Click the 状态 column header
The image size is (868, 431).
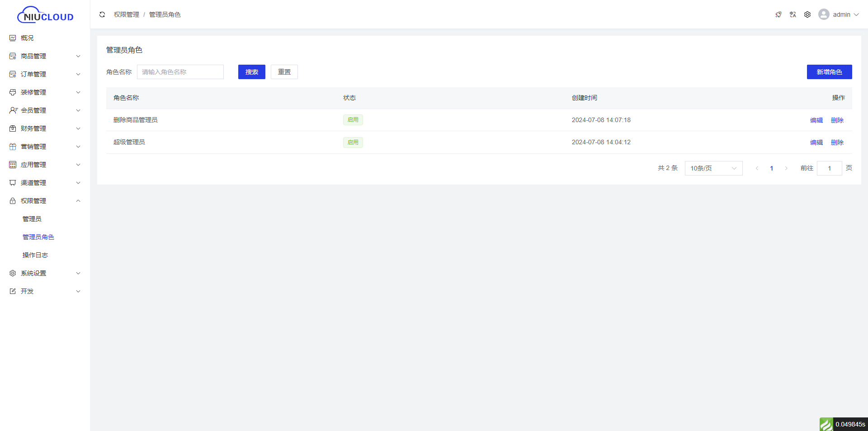(349, 98)
